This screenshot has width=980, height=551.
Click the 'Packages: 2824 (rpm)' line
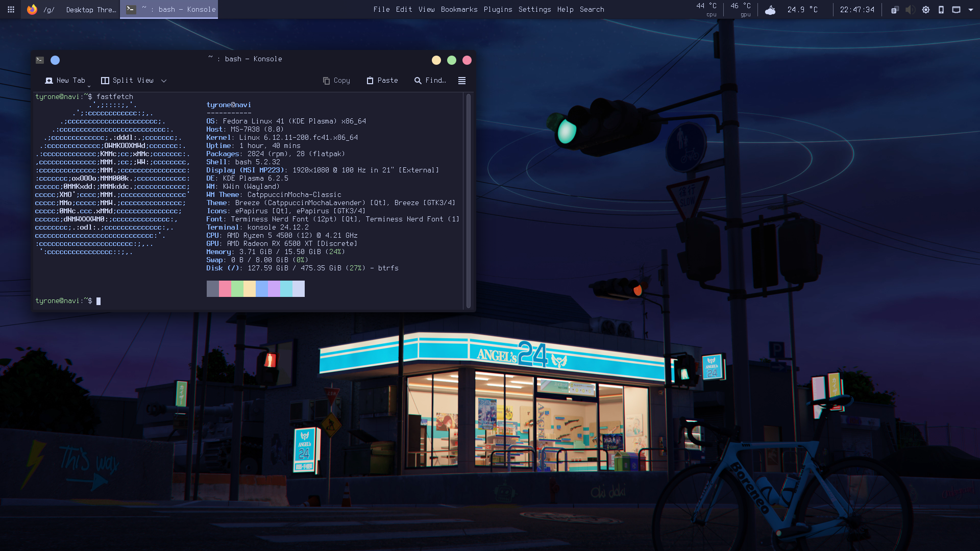[x=276, y=154]
